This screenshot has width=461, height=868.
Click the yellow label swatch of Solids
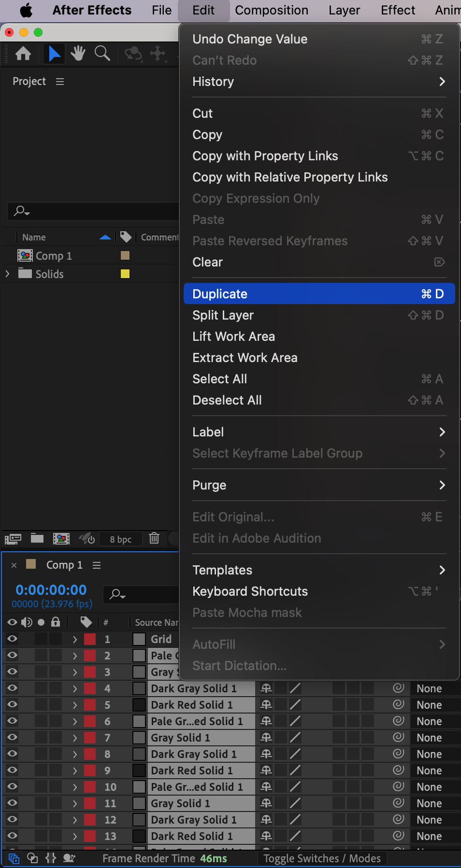[125, 274]
